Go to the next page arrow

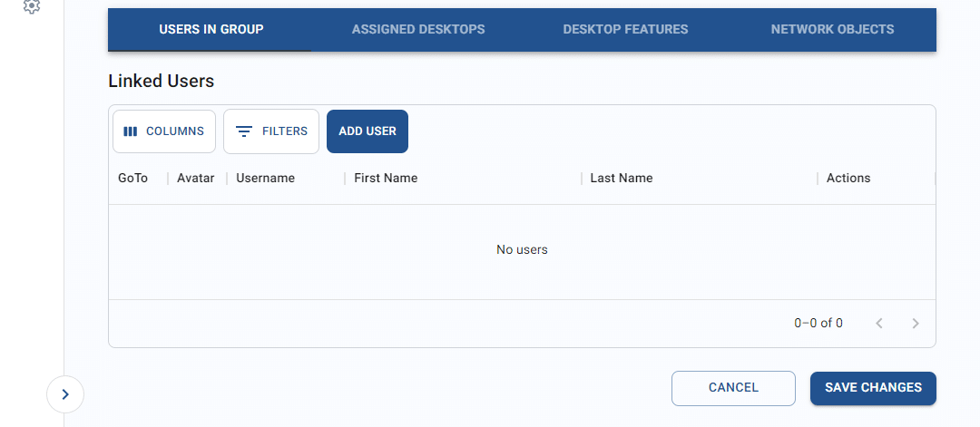916,324
